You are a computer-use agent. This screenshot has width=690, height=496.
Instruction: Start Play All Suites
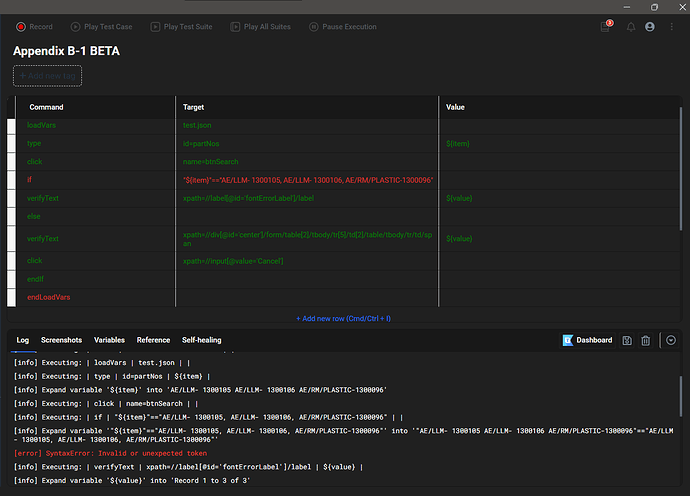tap(263, 27)
